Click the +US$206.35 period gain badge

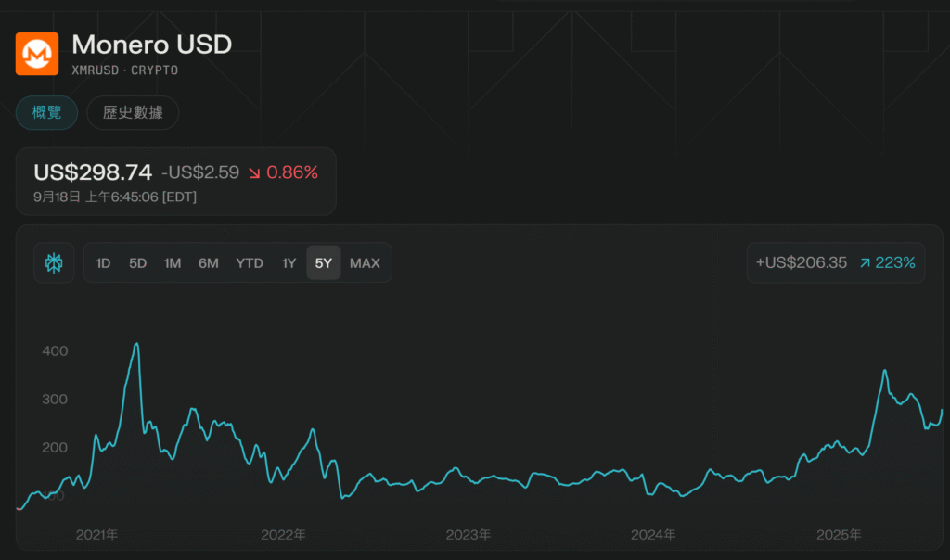[802, 263]
